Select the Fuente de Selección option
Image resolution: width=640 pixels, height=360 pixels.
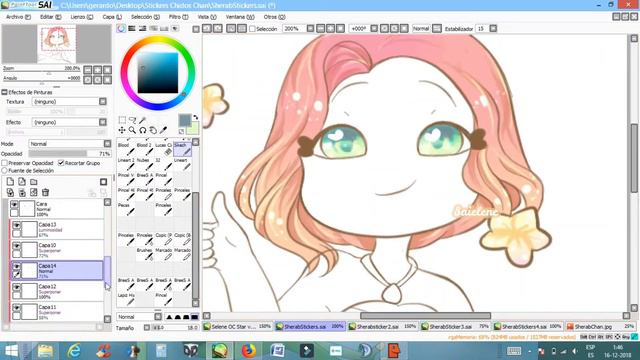click(4, 170)
